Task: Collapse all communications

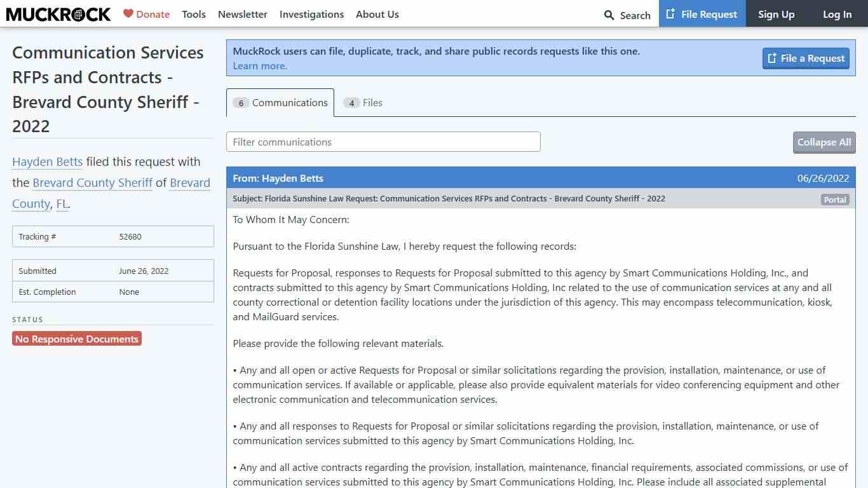Action: [824, 142]
